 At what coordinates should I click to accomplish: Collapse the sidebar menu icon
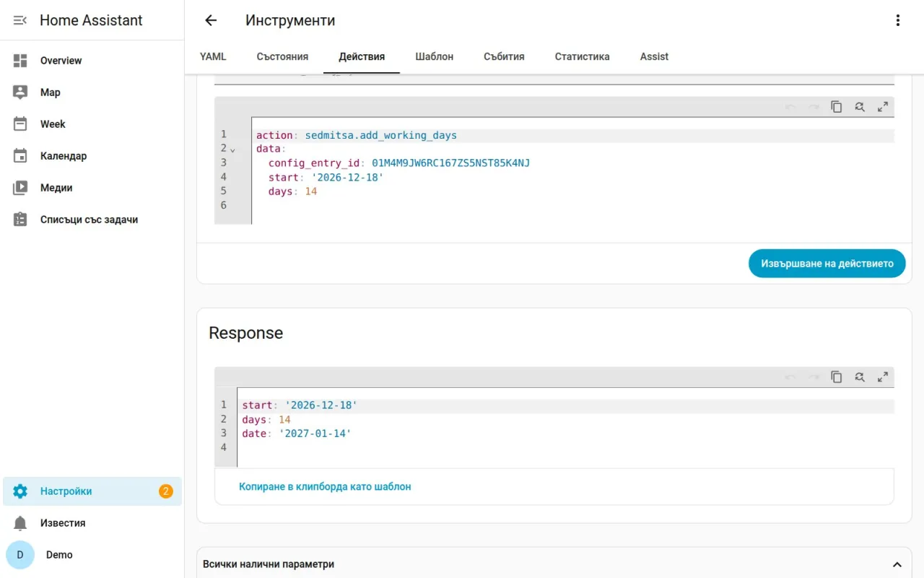coord(20,20)
